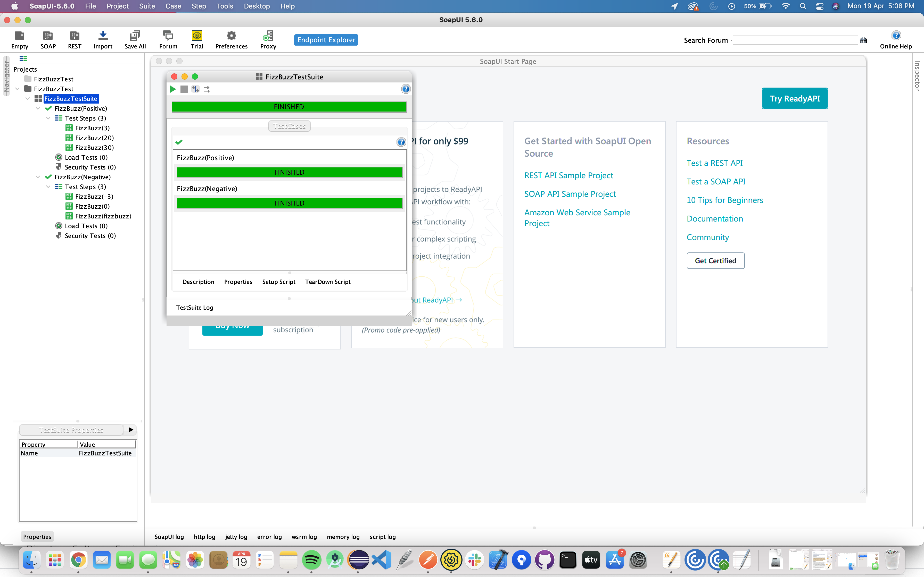The width and height of the screenshot is (924, 577).
Task: Select the stop icon in the test suite window
Action: coord(184,89)
